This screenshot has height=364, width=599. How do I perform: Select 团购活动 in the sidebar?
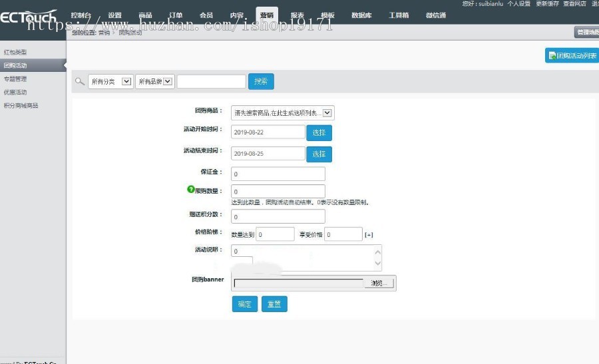tap(33, 65)
